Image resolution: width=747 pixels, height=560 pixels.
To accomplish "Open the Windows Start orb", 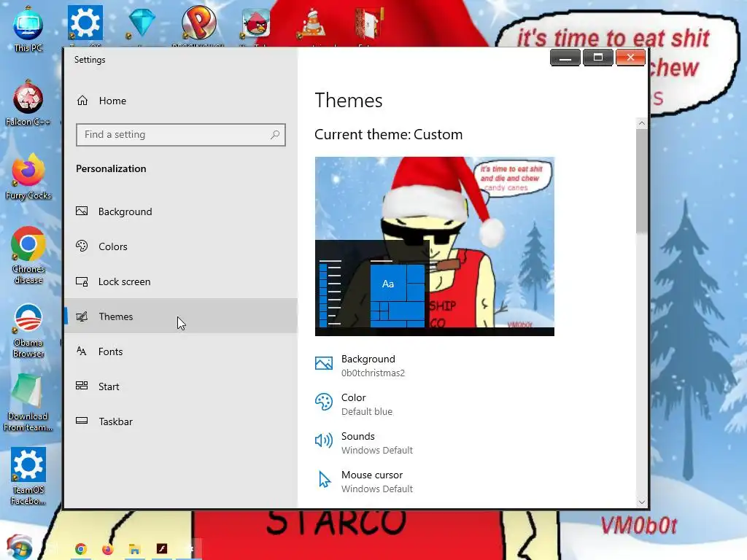I will (x=19, y=548).
